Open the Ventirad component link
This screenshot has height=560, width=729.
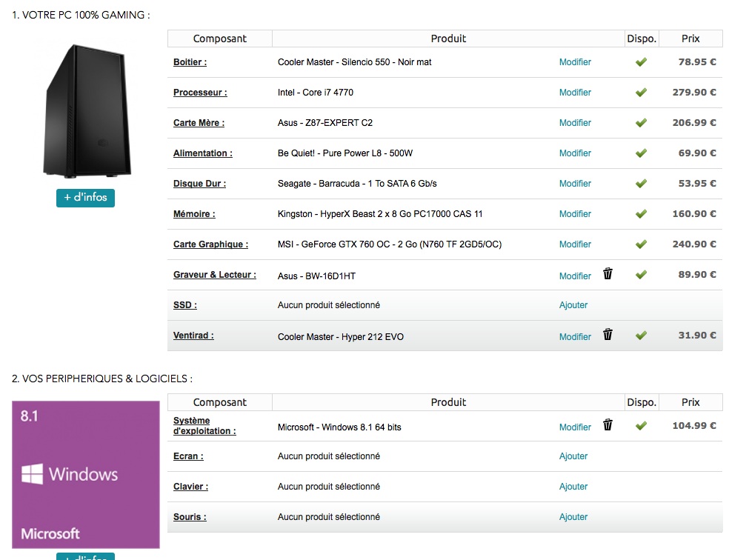(x=193, y=335)
